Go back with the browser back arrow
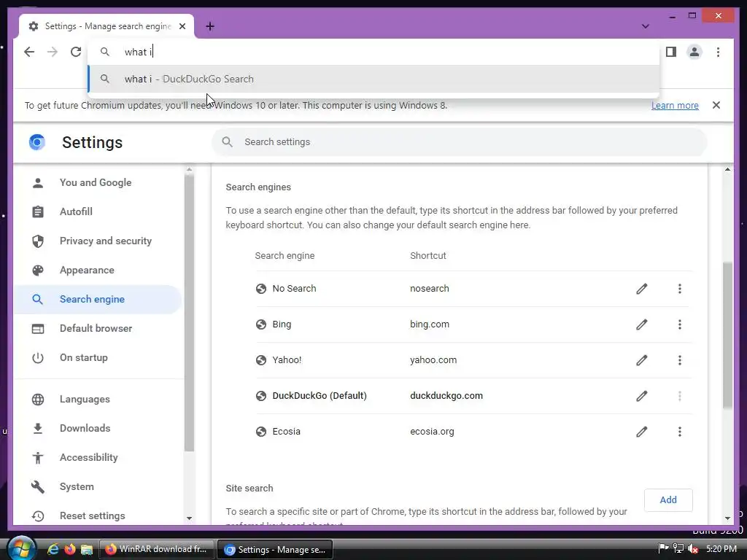Viewport: 747px width, 560px height. [29, 52]
